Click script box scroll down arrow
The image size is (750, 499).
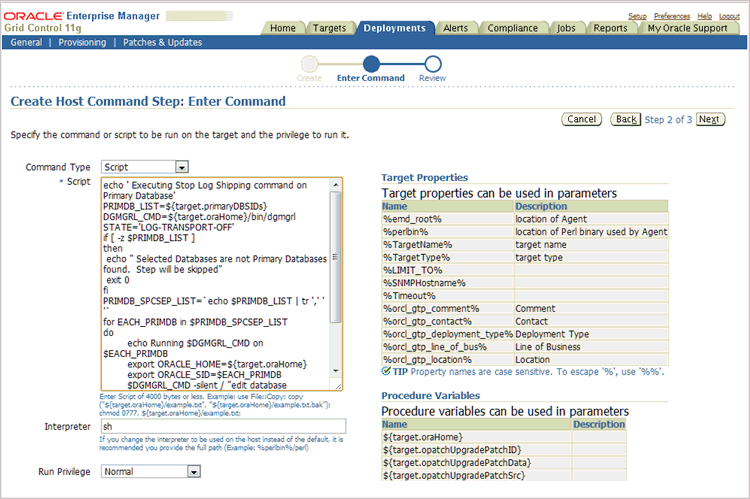click(336, 371)
